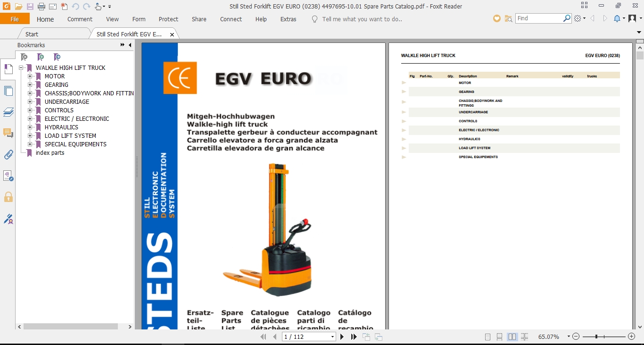This screenshot has width=644, height=345.
Task: Click the Foxit Reader application logo
Action: pyautogui.click(x=7, y=7)
